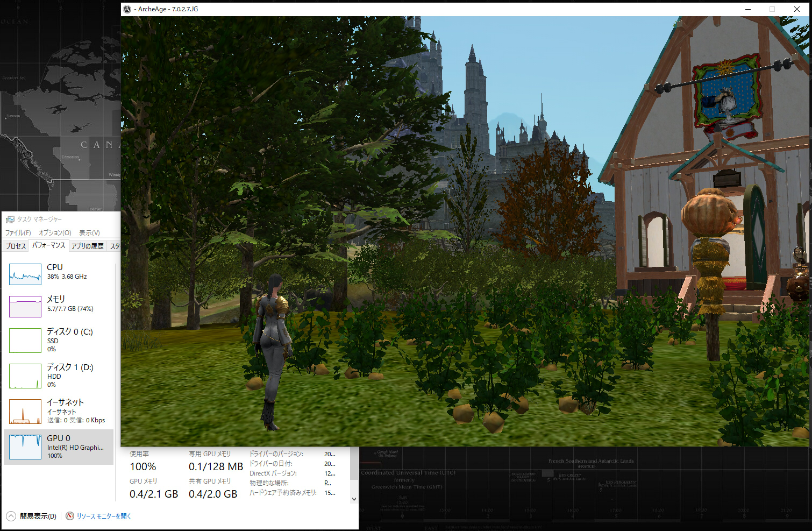Select the GPU 0 Intel HD Graphics entry
Viewport: 812px width, 531px height.
coord(59,447)
